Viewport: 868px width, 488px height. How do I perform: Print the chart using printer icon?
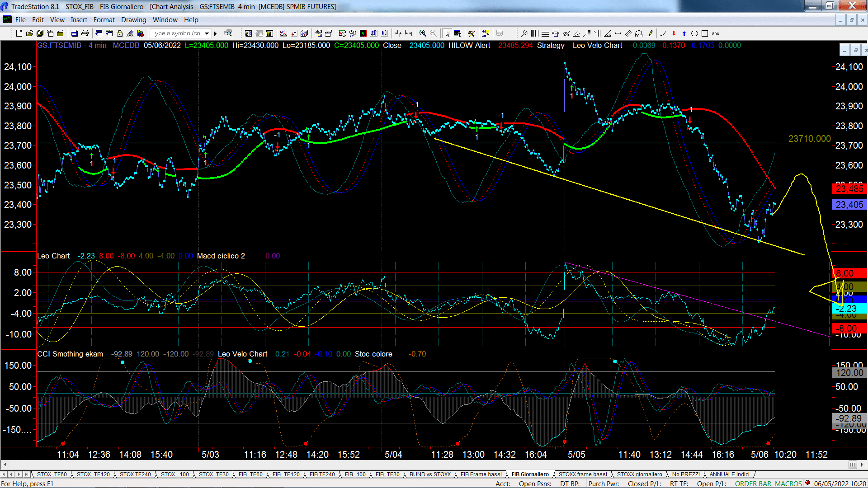pyautogui.click(x=85, y=33)
